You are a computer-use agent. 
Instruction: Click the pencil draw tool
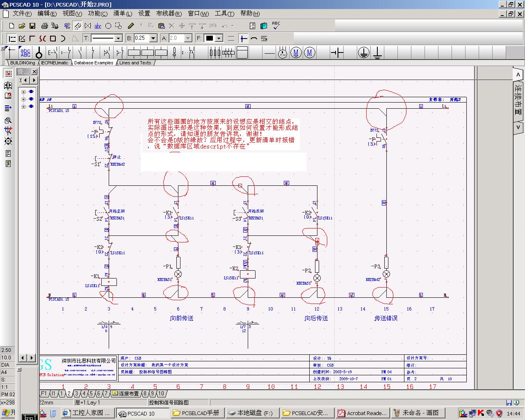(x=130, y=26)
